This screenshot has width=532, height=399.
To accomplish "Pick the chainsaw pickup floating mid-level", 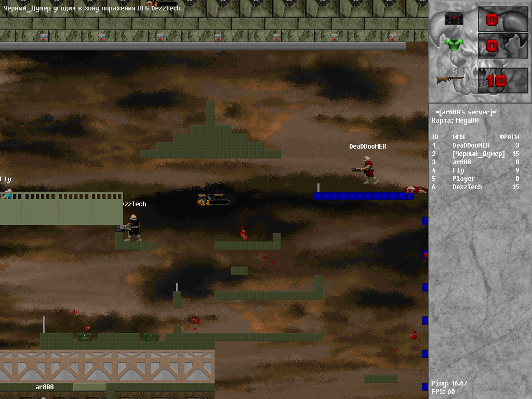I will point(214,200).
